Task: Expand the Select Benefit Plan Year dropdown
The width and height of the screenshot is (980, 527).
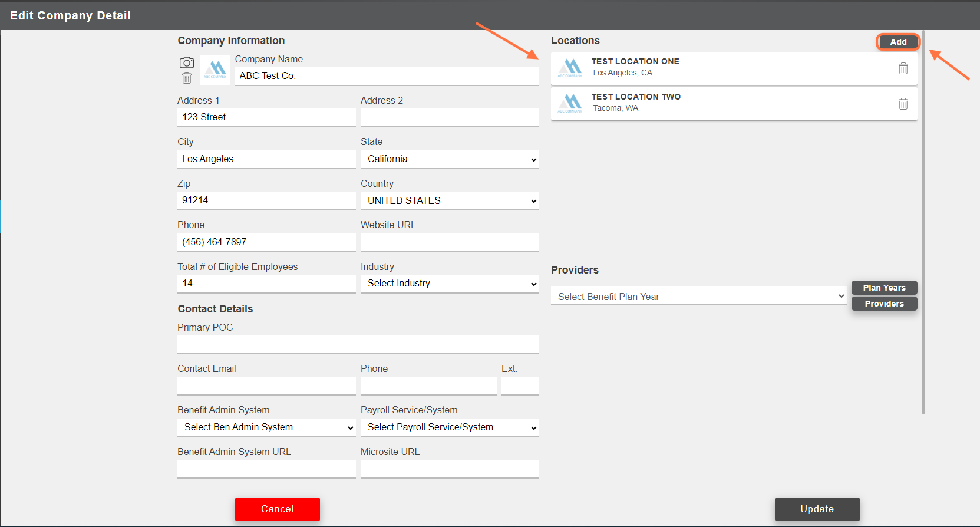Action: point(699,296)
